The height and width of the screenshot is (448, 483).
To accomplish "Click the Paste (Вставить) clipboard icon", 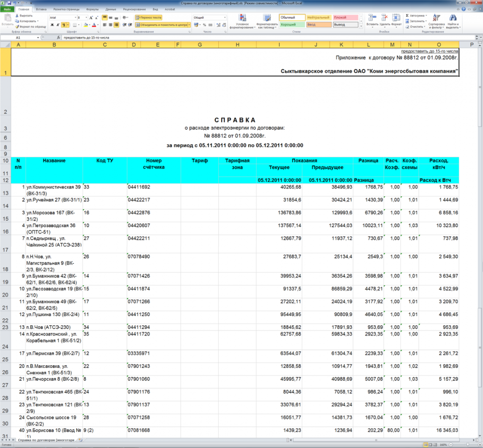I will click(x=7, y=18).
